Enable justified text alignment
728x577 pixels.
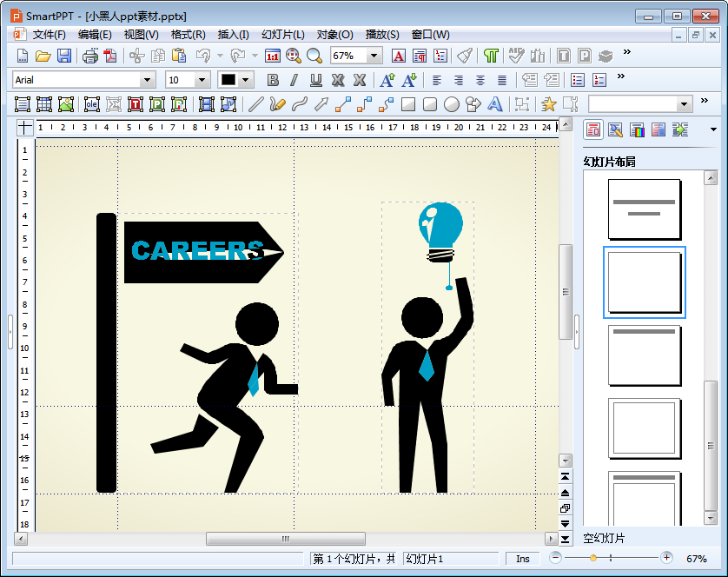click(502, 80)
